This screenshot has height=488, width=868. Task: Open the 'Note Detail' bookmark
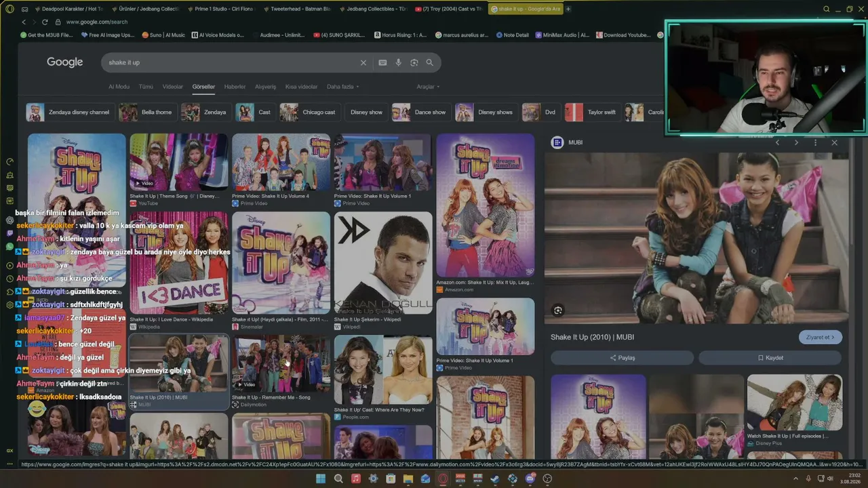512,35
